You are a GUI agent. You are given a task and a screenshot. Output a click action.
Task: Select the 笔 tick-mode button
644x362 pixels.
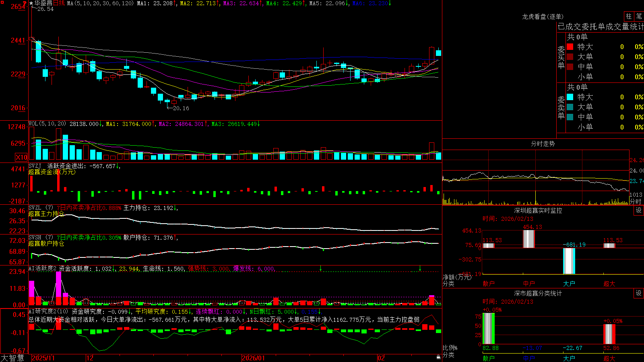(x=639, y=16)
